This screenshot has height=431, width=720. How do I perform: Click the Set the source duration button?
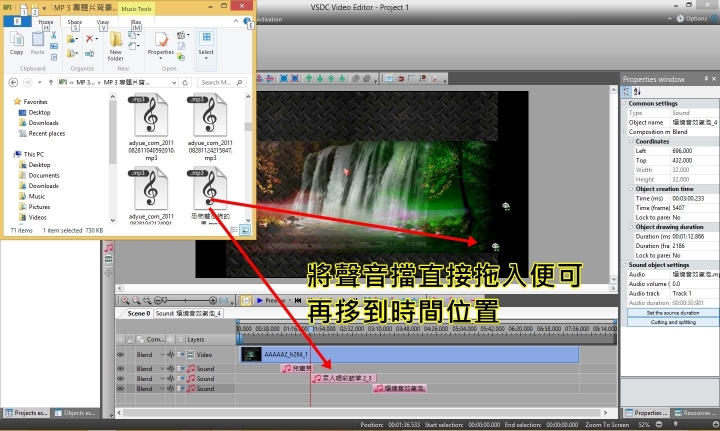click(673, 313)
